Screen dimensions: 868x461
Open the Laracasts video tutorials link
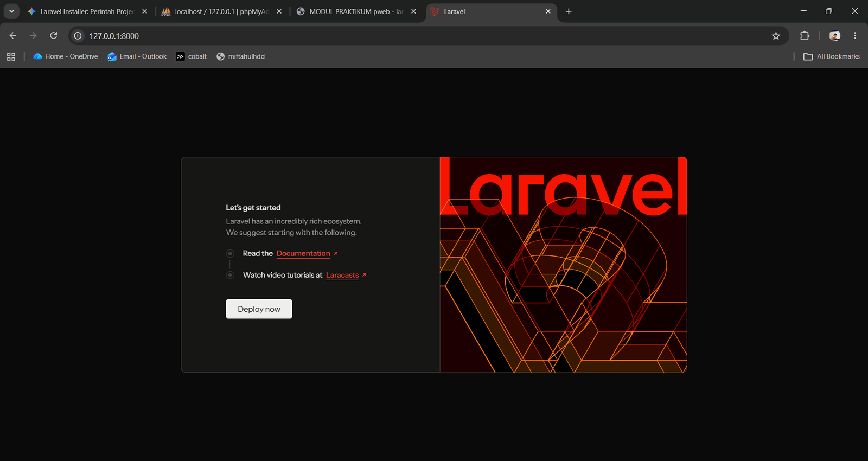point(342,275)
